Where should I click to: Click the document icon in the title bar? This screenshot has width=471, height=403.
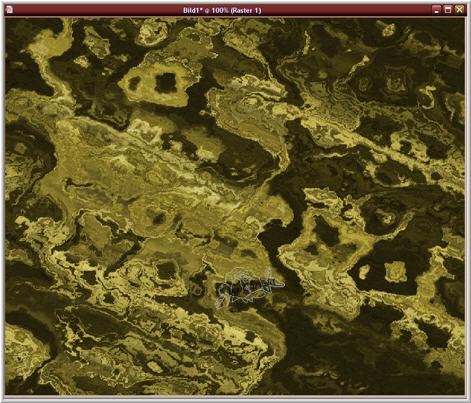[9, 9]
